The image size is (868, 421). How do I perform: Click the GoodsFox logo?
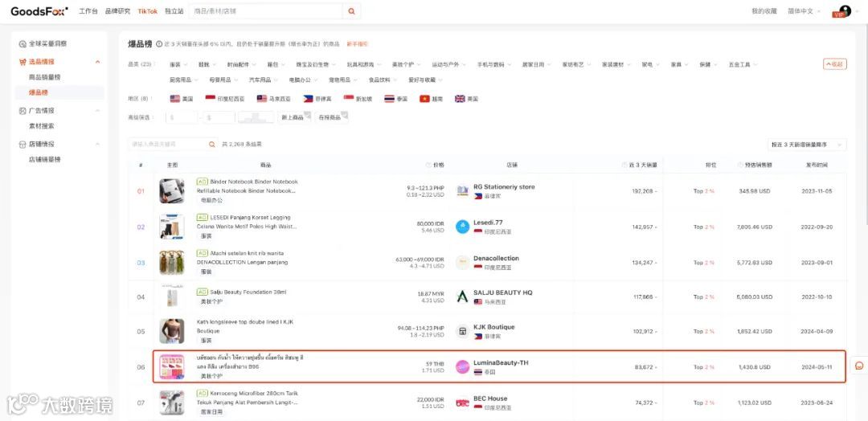click(x=39, y=11)
